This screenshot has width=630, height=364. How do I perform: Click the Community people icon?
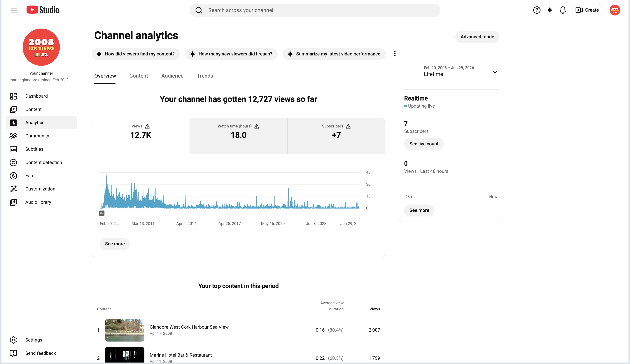[x=13, y=136]
